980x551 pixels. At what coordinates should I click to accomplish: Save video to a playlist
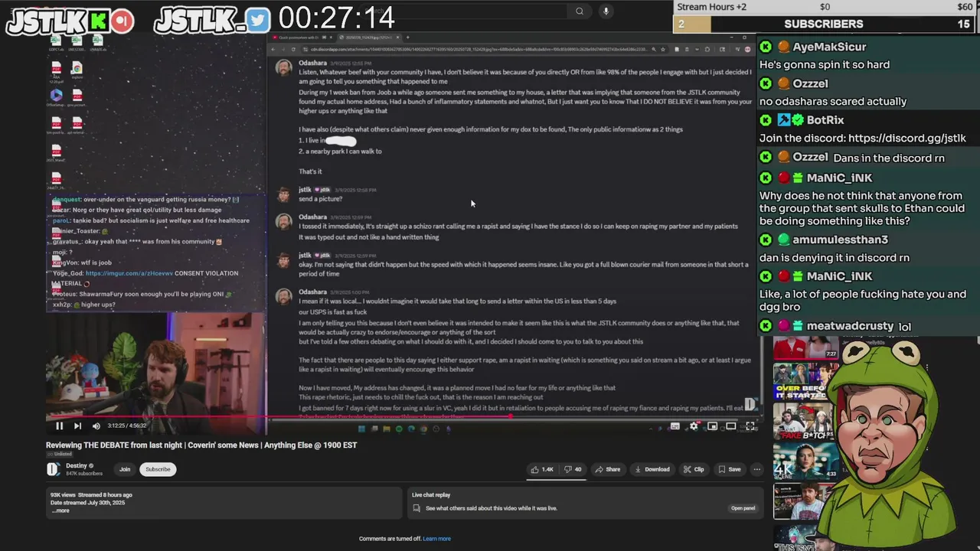point(730,469)
